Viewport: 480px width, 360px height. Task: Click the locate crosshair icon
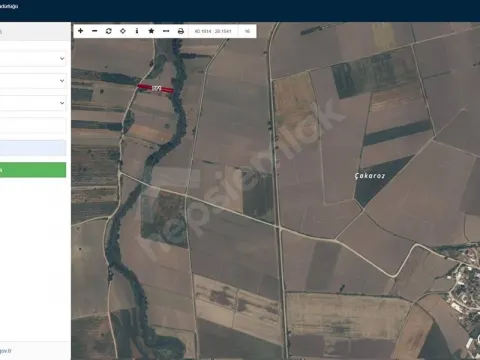tap(123, 31)
